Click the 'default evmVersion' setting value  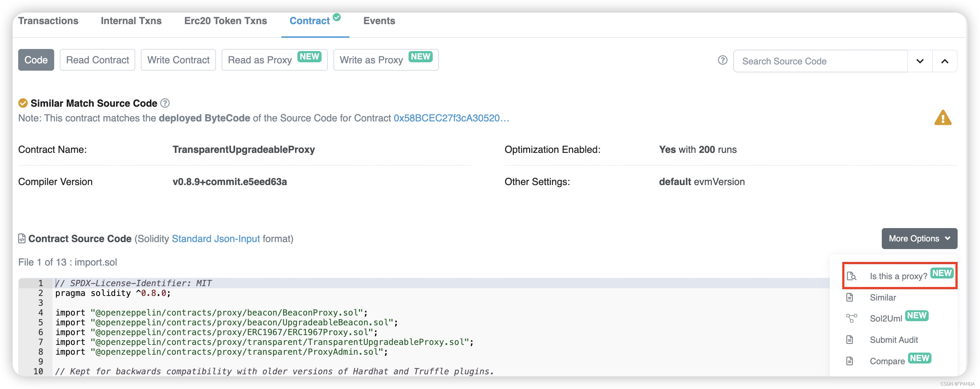click(701, 182)
